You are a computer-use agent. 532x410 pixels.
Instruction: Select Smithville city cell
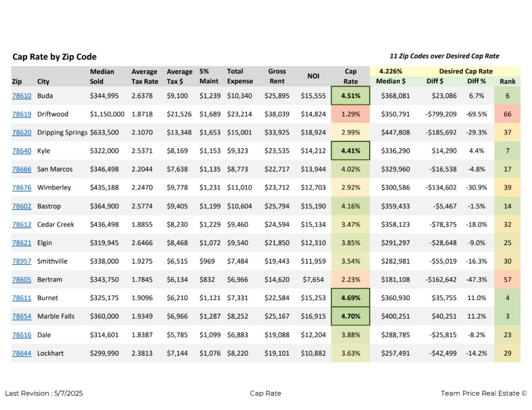(52, 261)
